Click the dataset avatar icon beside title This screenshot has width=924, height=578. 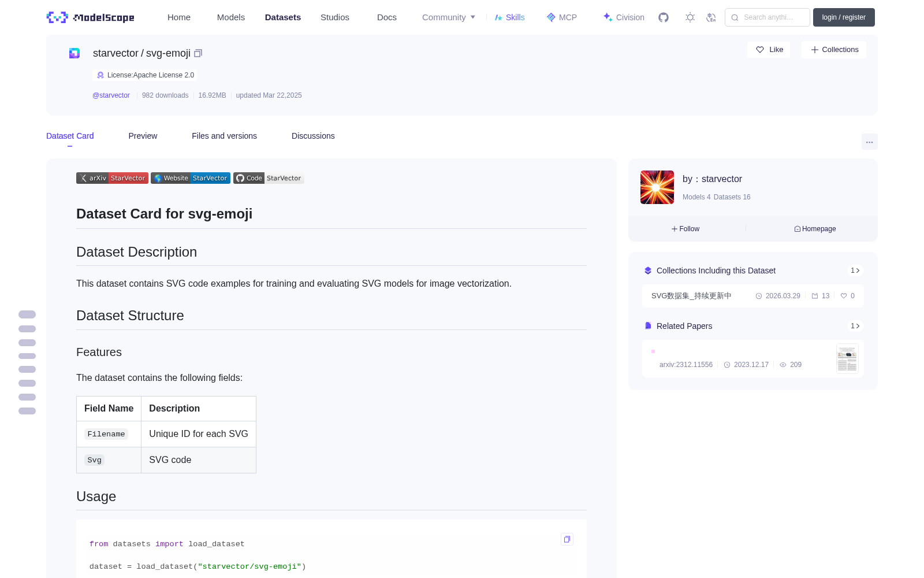74,53
